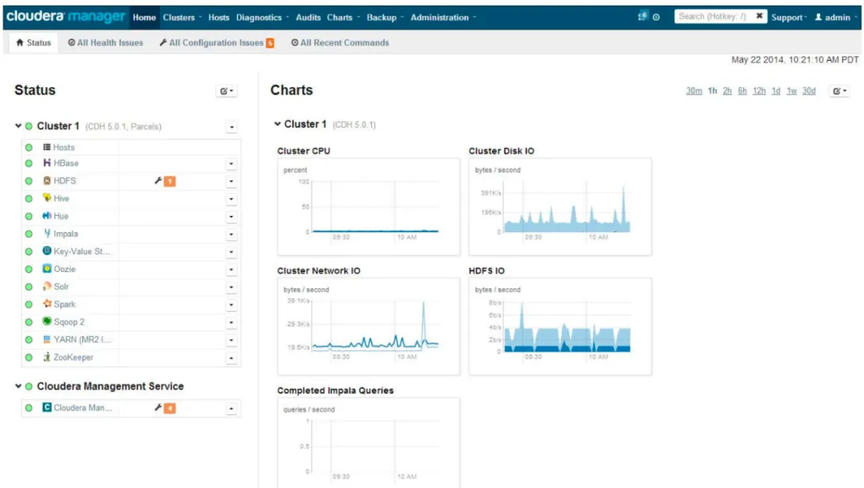
Task: Open the Status panel edit dropdown
Action: tap(226, 91)
